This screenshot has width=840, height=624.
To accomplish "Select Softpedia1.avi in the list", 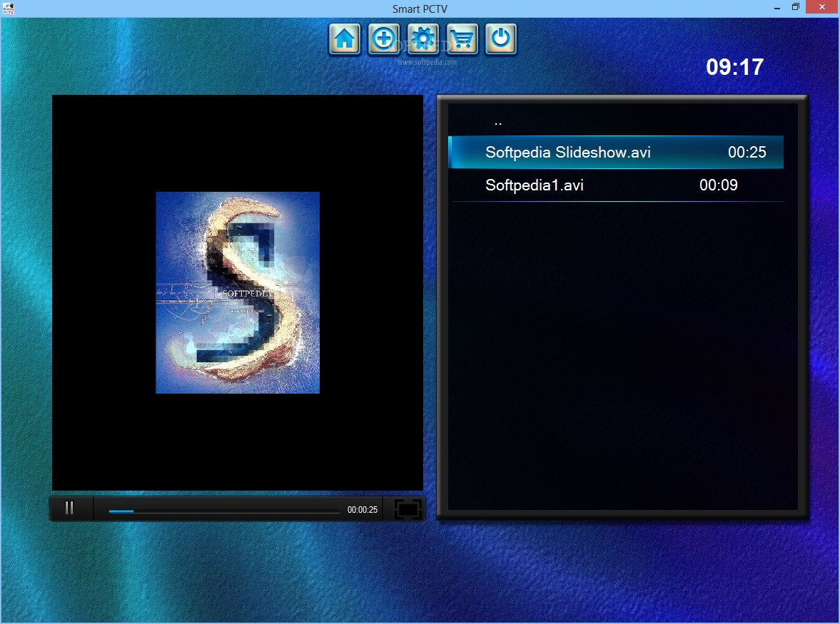I will click(615, 185).
